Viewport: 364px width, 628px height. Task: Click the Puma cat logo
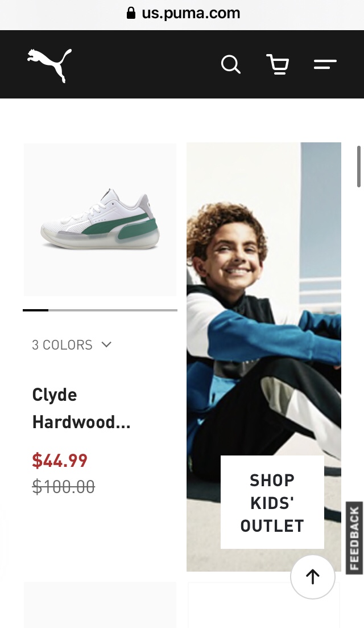click(x=49, y=65)
